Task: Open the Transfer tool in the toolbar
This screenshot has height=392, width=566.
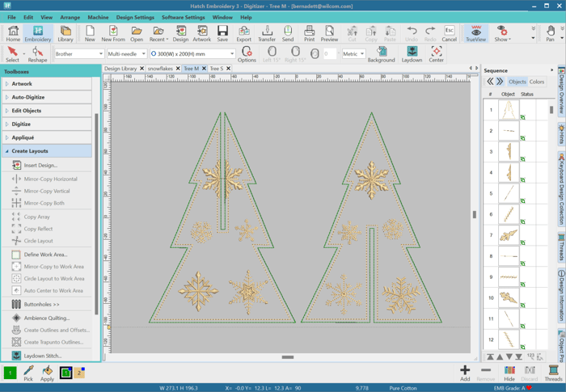Action: coord(267,33)
